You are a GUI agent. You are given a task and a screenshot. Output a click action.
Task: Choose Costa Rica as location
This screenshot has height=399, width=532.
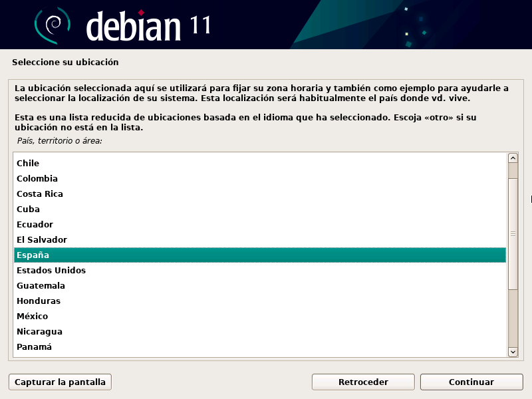(x=40, y=194)
